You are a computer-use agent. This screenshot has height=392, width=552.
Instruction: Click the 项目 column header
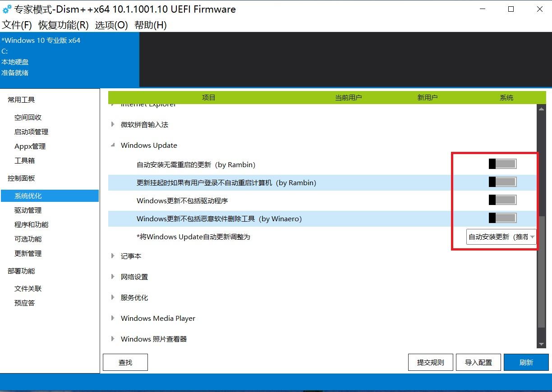(208, 97)
